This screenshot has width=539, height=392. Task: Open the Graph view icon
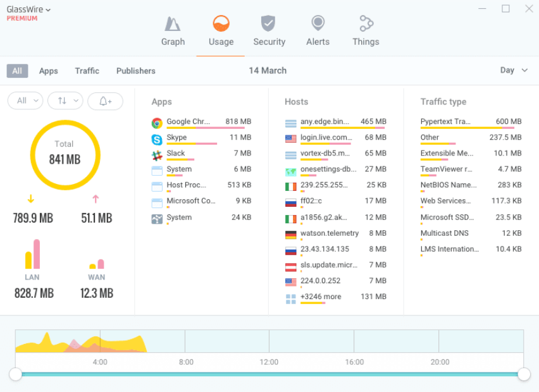(173, 24)
